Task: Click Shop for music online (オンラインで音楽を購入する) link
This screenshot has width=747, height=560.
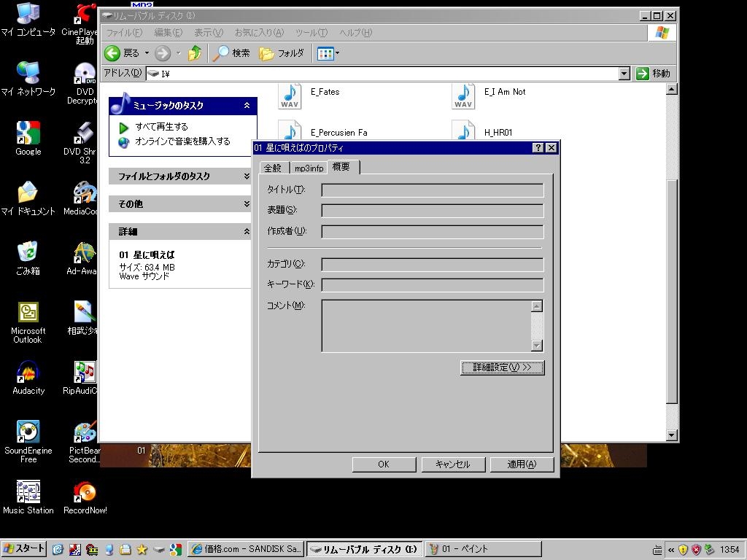Action: 182,141
